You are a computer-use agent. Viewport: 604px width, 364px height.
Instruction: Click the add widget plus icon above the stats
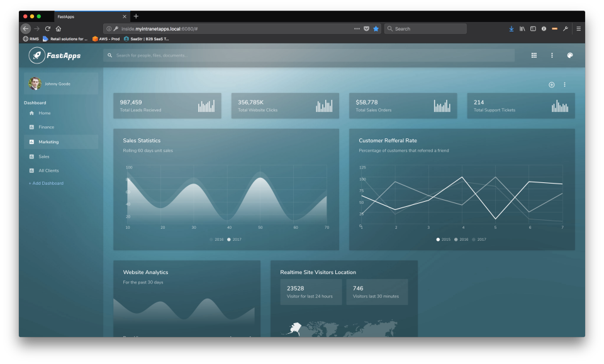(x=552, y=84)
